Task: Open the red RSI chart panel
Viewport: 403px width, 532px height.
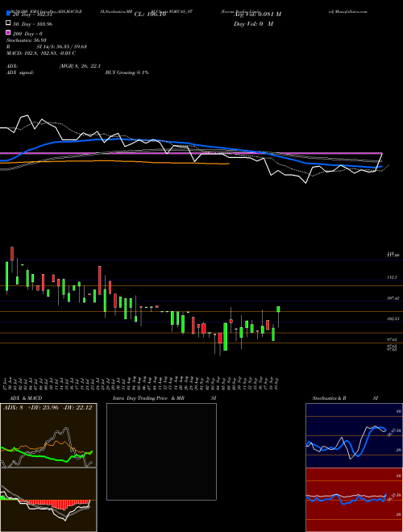Action: click(354, 500)
